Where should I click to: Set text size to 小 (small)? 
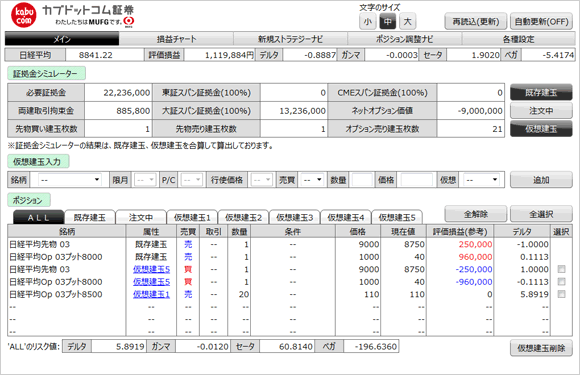tap(368, 21)
